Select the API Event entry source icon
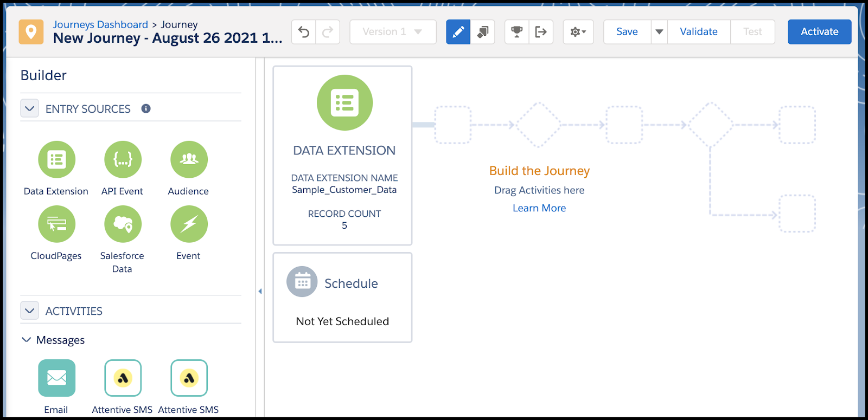This screenshot has width=868, height=420. click(x=123, y=160)
